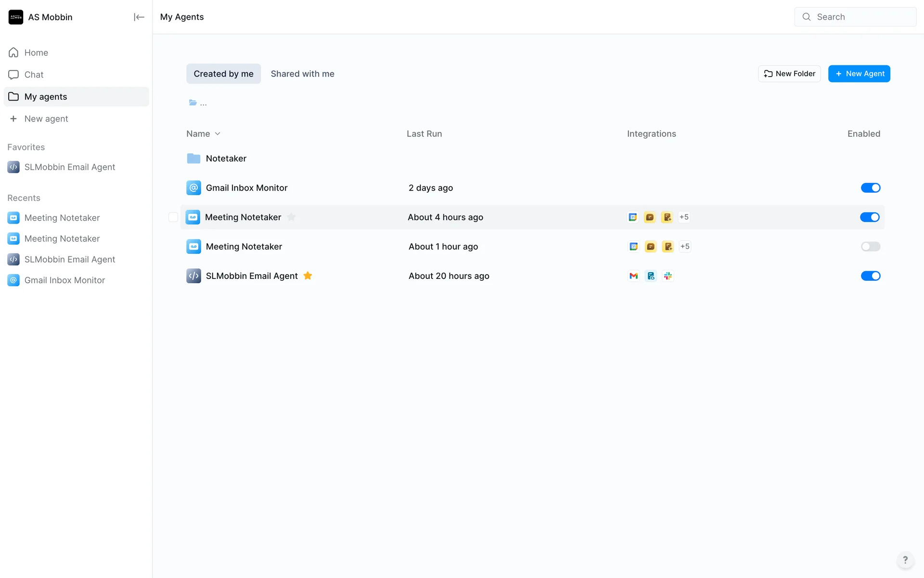This screenshot has height=578, width=924.
Task: Open Chat in the sidebar
Action: click(34, 75)
